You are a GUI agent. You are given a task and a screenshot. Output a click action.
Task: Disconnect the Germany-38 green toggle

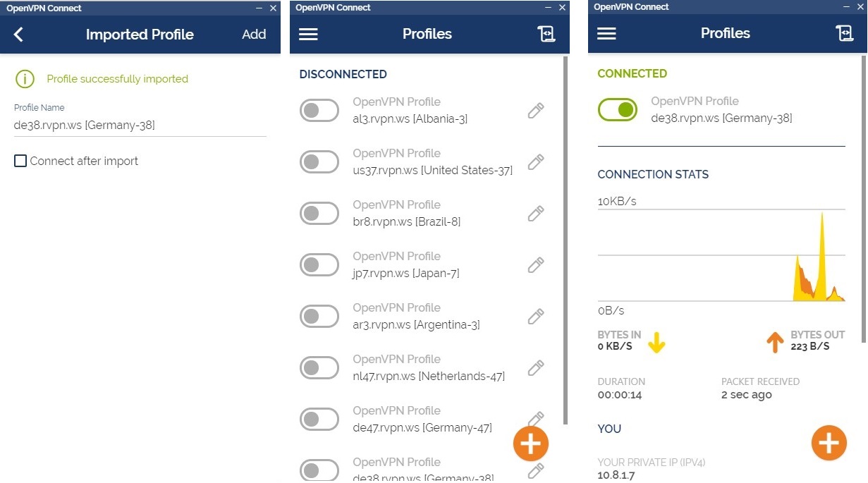tap(618, 110)
